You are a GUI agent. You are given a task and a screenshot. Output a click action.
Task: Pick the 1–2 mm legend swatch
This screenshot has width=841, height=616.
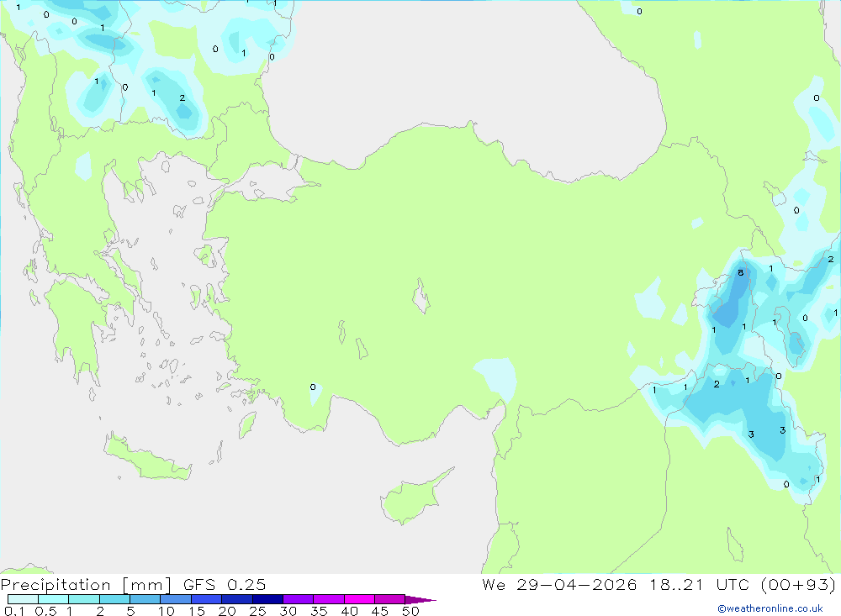point(84,599)
